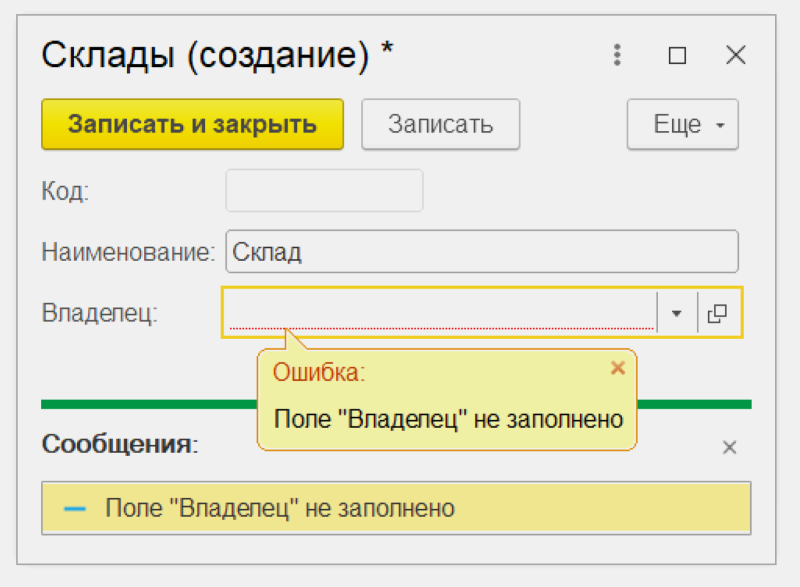Close the Склады (создание) form window
This screenshot has height=587, width=800.
pos(735,55)
